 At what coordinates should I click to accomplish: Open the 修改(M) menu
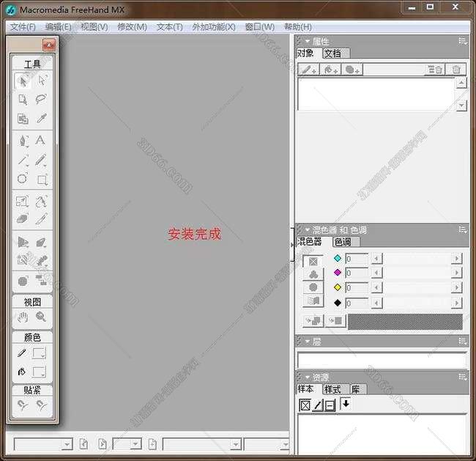tap(132, 26)
